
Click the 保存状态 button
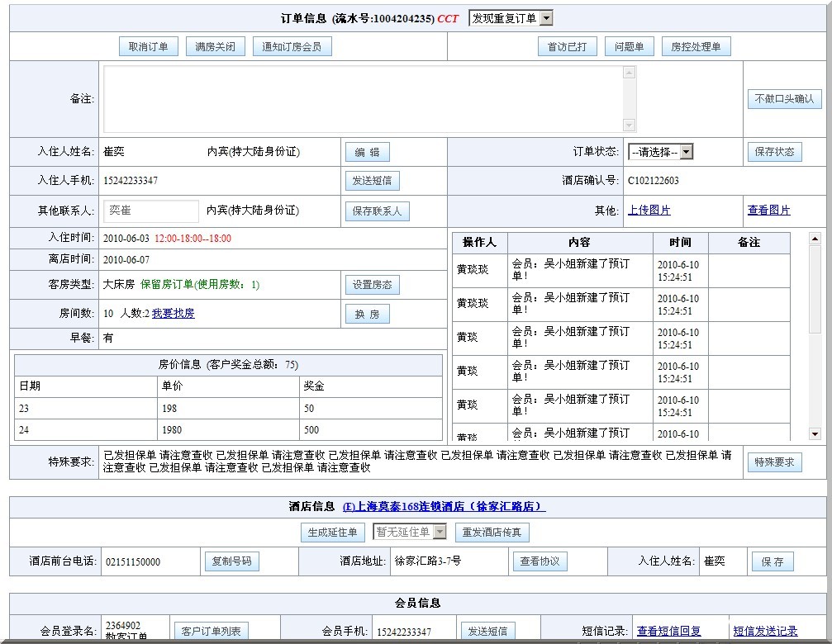[x=775, y=152]
